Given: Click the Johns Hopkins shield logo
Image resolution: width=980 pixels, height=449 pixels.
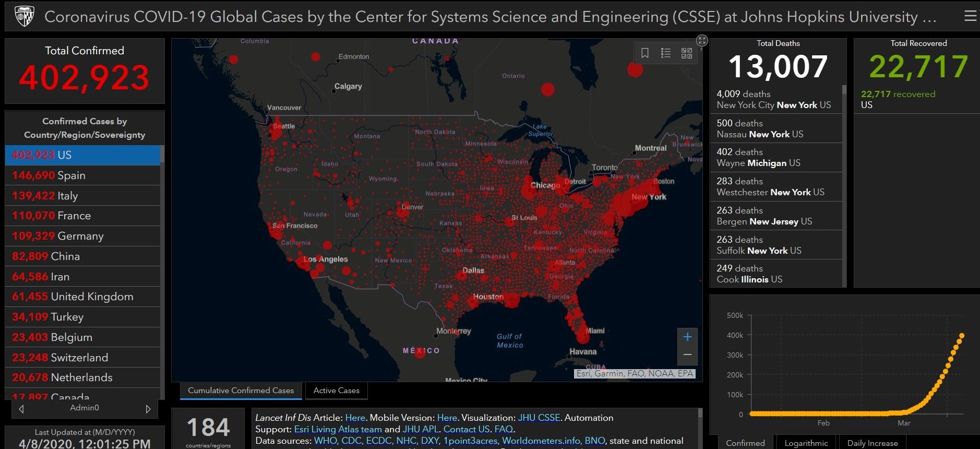Looking at the screenshot, I should pyautogui.click(x=25, y=16).
